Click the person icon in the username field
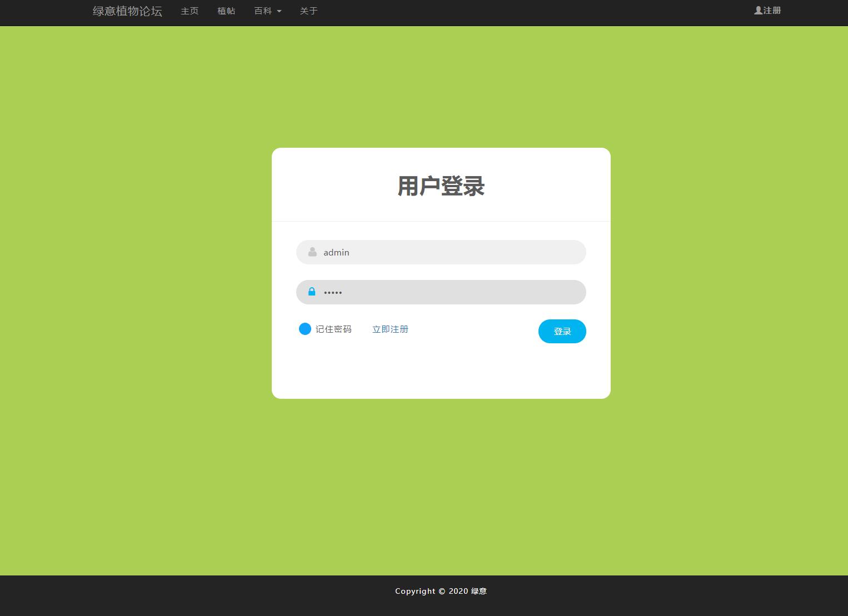The height and width of the screenshot is (616, 848). [x=312, y=252]
